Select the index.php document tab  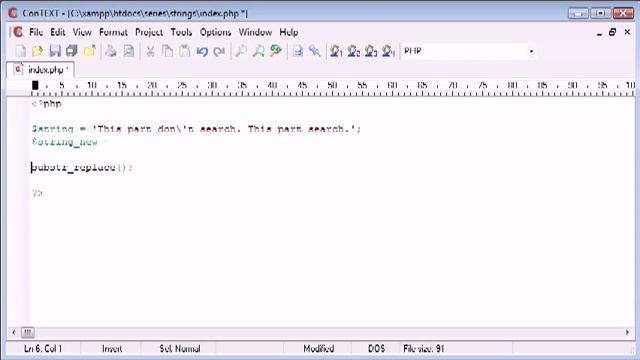point(40,70)
